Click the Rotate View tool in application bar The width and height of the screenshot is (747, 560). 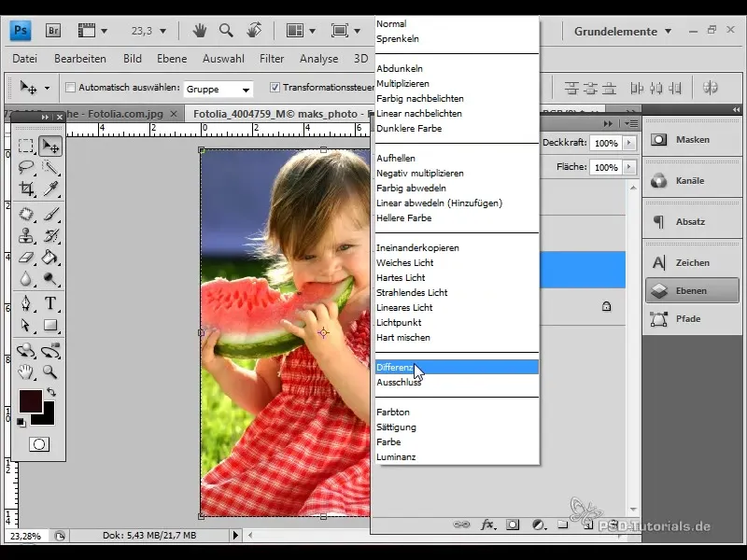tap(254, 31)
